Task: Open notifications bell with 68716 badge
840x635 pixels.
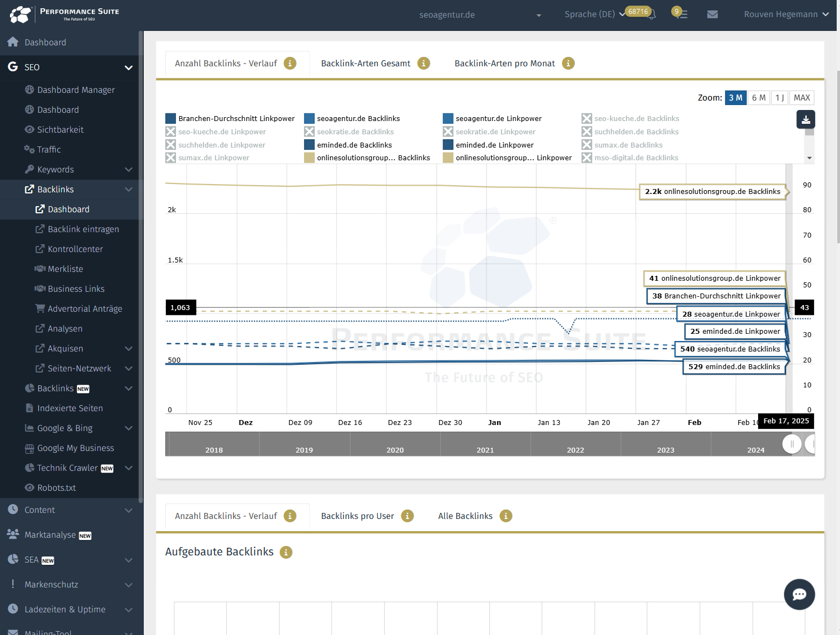Action: point(652,14)
